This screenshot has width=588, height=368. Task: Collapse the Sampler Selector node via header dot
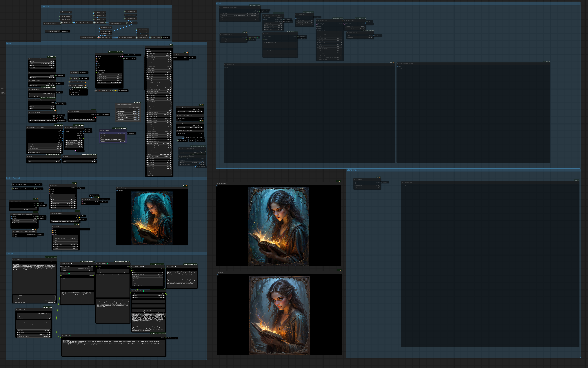[x=29, y=81]
